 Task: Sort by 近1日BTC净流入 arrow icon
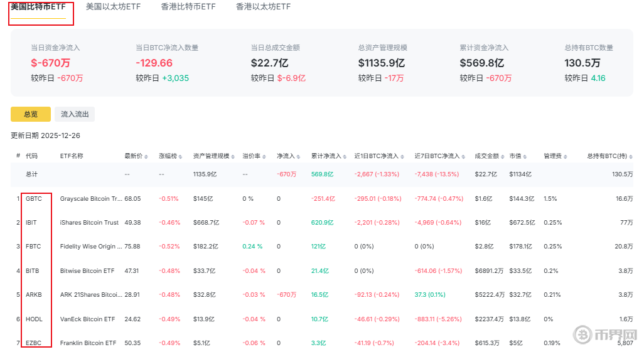[402, 156]
